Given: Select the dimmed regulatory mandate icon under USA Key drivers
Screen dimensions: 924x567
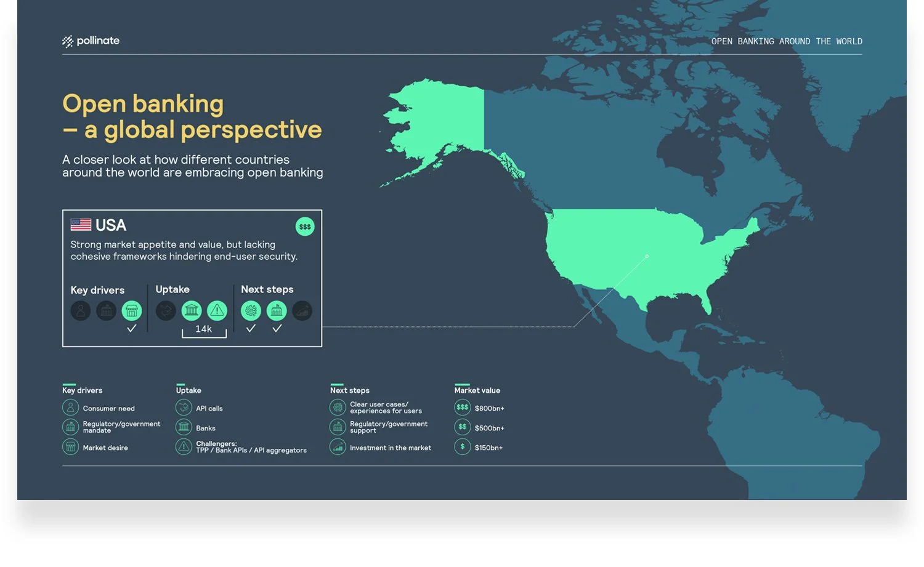Looking at the screenshot, I should coord(106,311).
